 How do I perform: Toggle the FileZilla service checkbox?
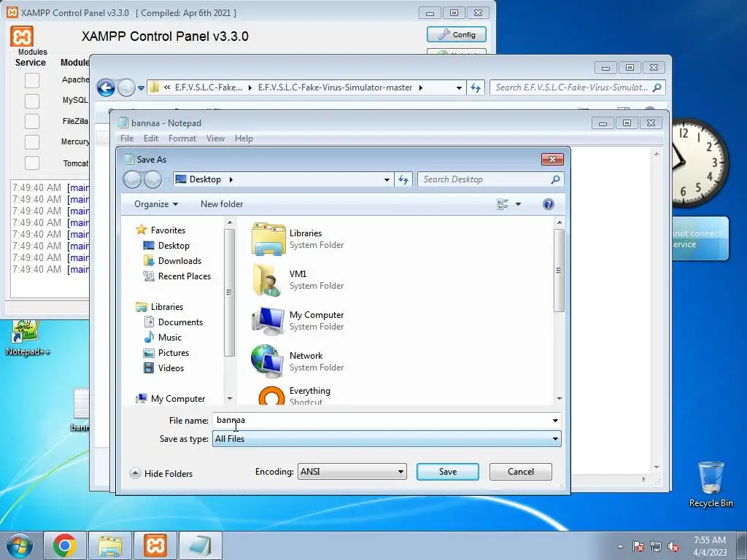[x=32, y=122]
